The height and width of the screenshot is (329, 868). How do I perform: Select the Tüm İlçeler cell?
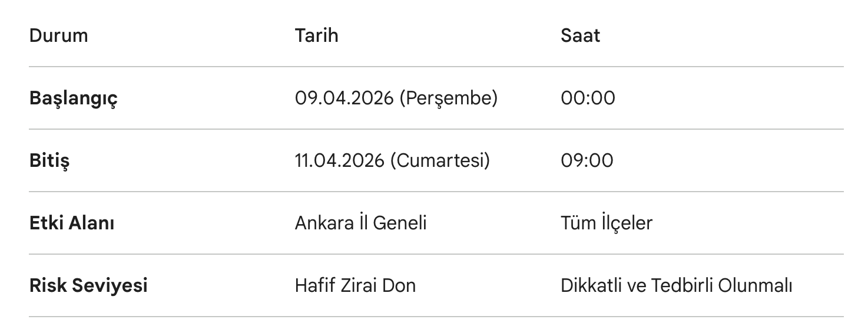(x=606, y=223)
